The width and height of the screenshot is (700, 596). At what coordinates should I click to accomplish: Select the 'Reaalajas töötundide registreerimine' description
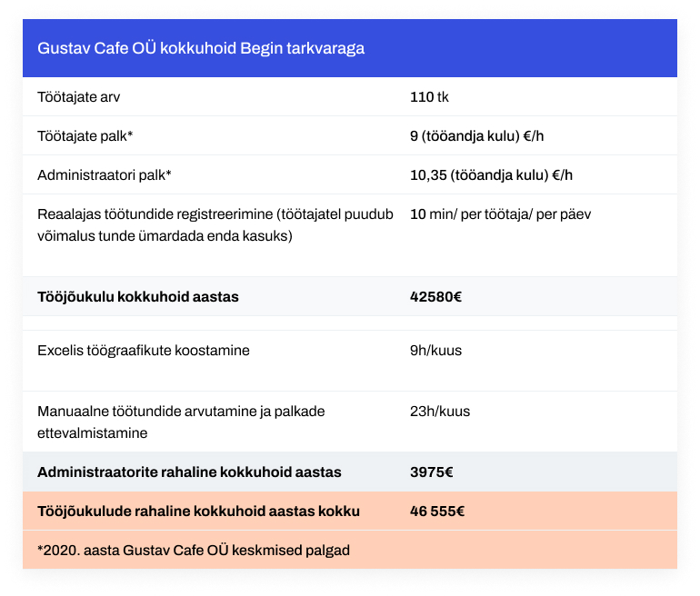(x=215, y=224)
